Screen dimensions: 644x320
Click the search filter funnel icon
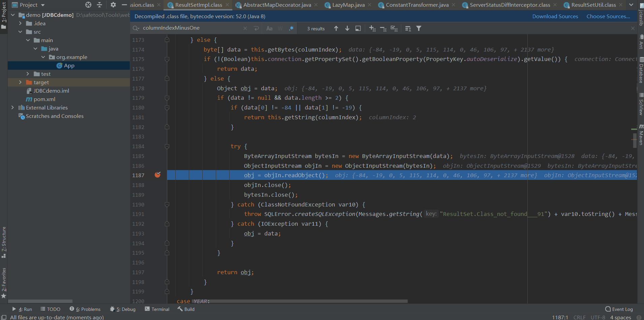coord(419,29)
